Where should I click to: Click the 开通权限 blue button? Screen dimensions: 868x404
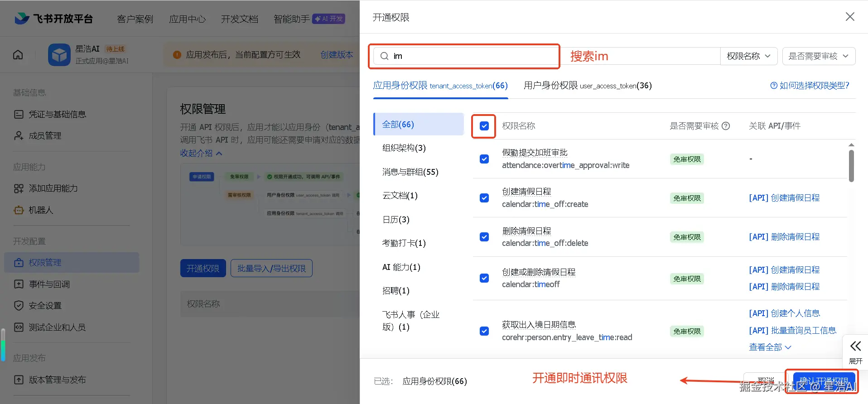click(203, 269)
